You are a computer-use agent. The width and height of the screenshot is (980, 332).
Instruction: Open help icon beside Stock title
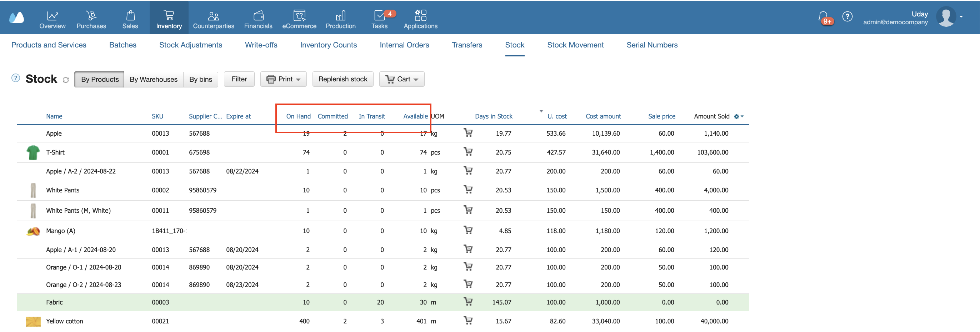(x=16, y=78)
